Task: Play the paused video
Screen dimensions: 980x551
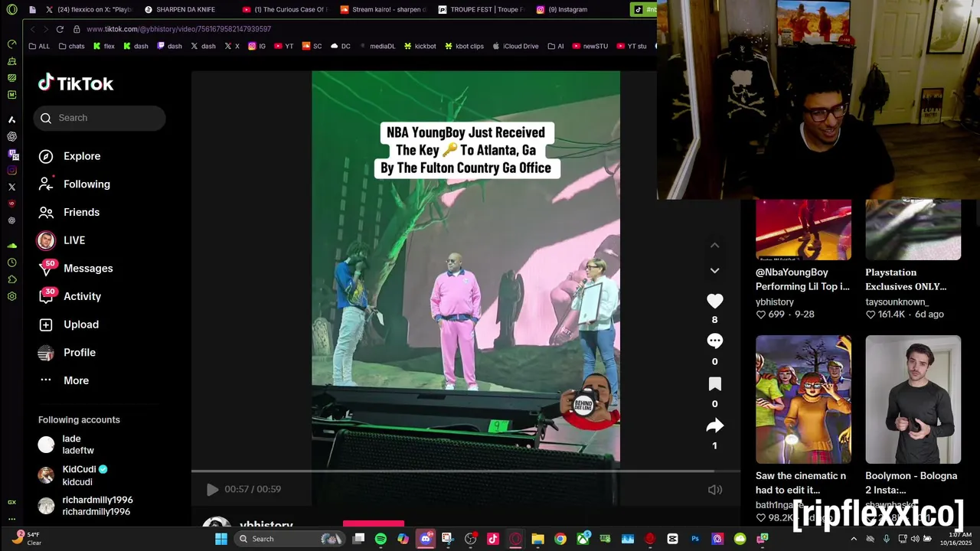Action: click(212, 489)
